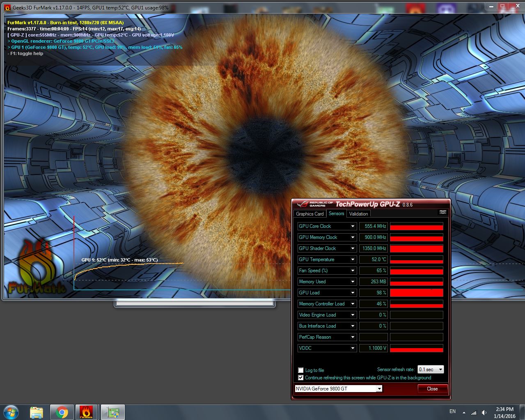The width and height of the screenshot is (525, 420).
Task: Expand the GPU Core Clock sensor dropdown
Action: pos(353,226)
